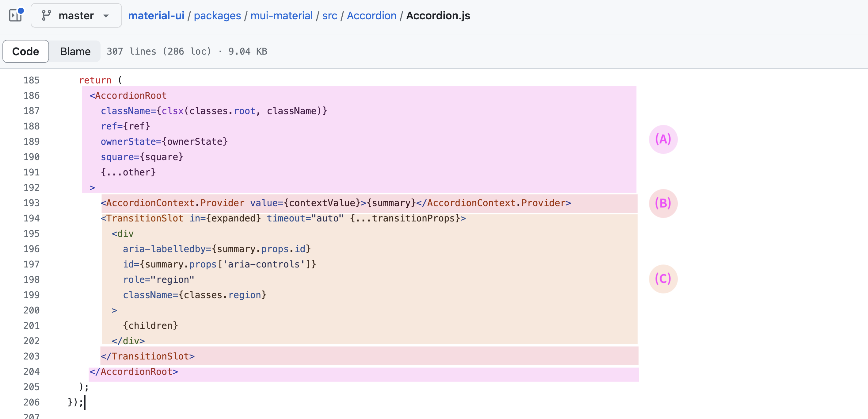Click the {children} expression
The image size is (868, 419).
click(x=150, y=326)
